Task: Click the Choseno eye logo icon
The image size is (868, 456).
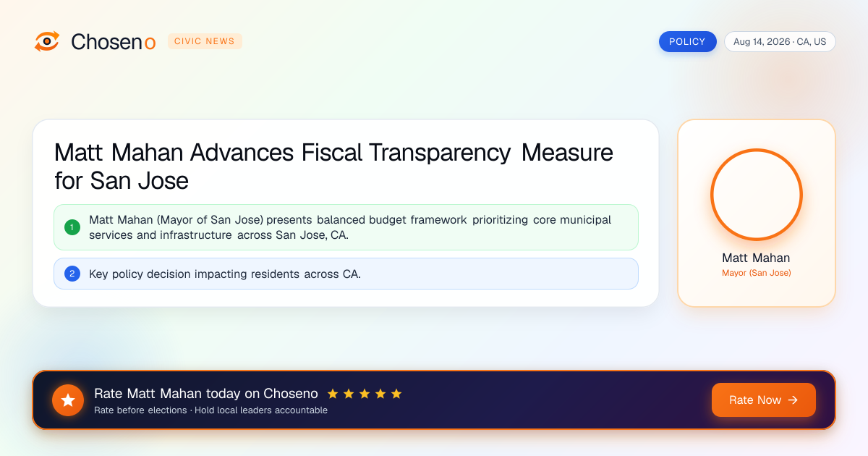Action: (47, 41)
